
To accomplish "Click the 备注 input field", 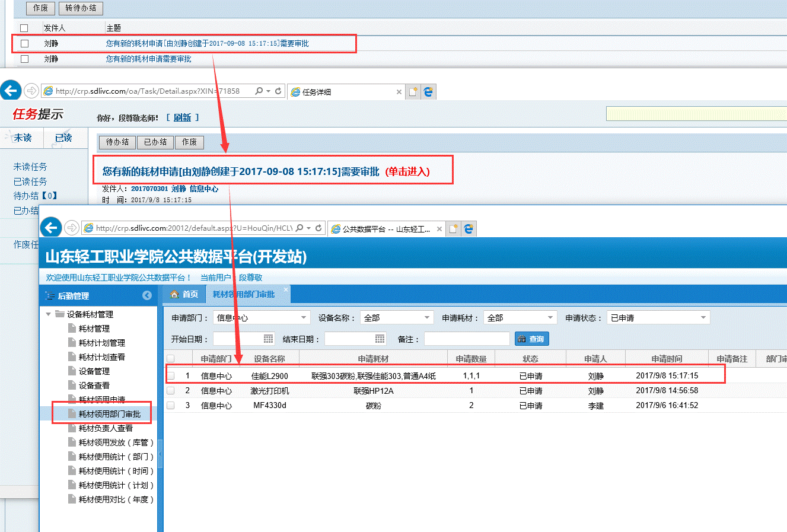I will pos(467,339).
